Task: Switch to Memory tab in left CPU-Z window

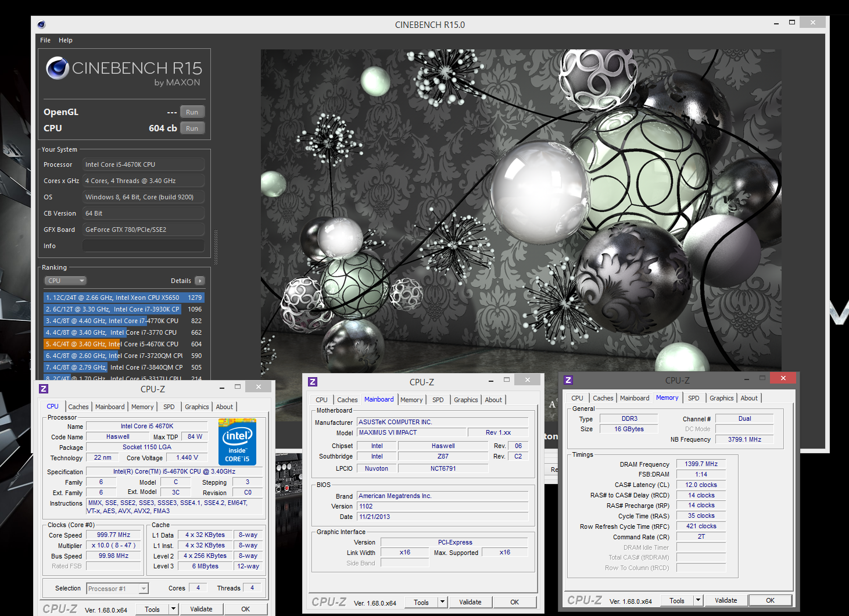Action: click(x=142, y=407)
